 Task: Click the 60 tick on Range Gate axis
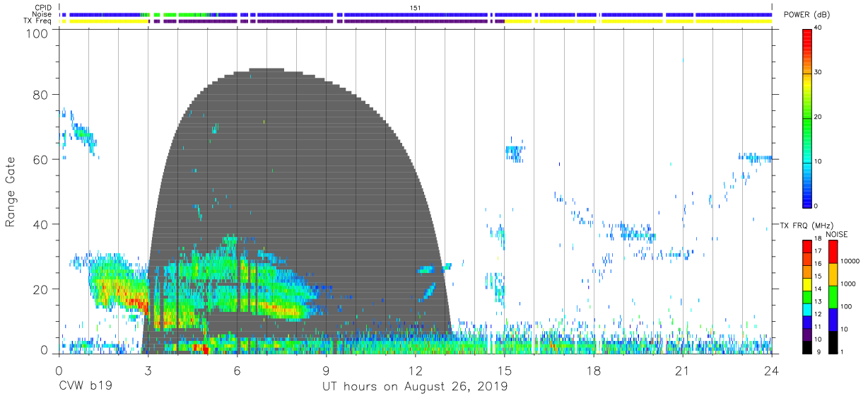pyautogui.click(x=41, y=159)
